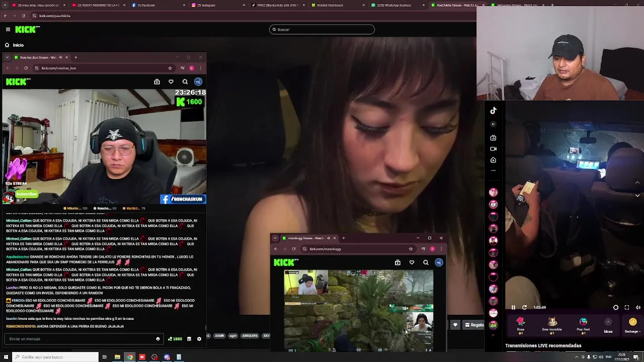Image resolution: width=644 pixels, height=362 pixels.
Task: Mute the Ronchas_Kun Stream tab audio
Action: pos(61,57)
